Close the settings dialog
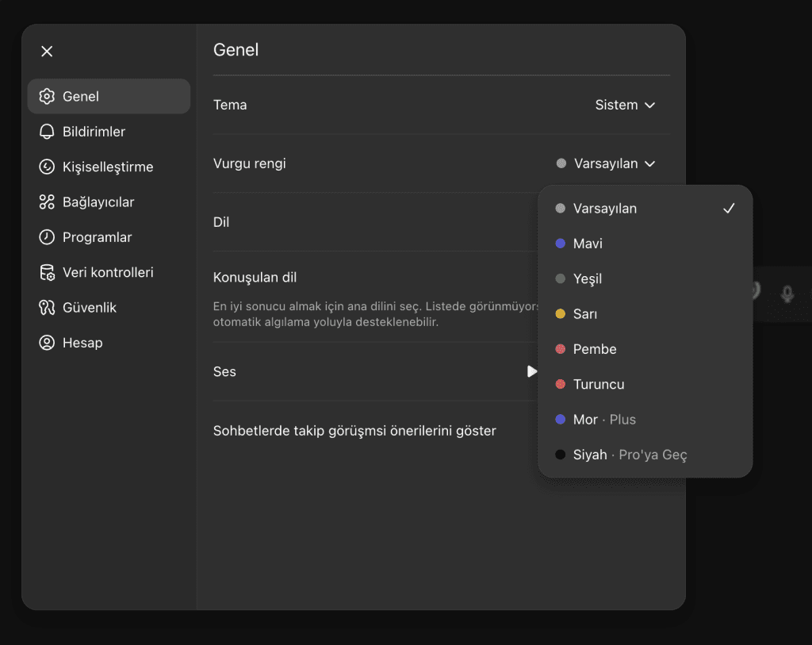The width and height of the screenshot is (812, 645). pos(47,52)
